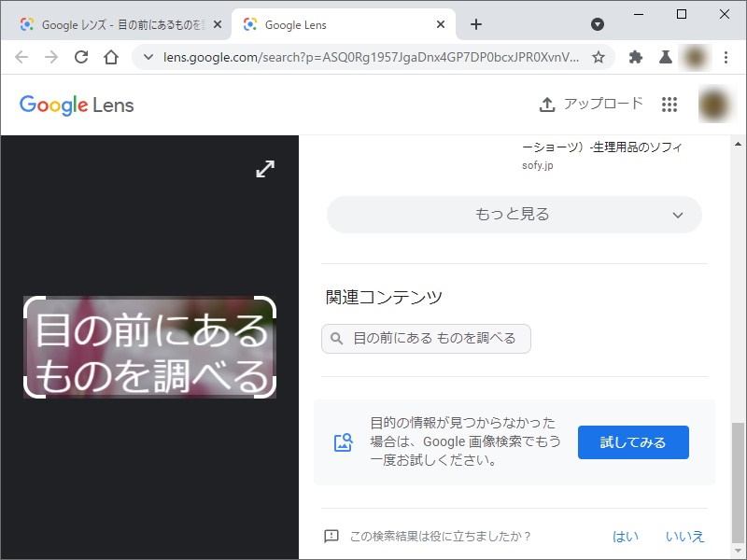
Task: Expand the もっと見る section
Action: click(513, 214)
